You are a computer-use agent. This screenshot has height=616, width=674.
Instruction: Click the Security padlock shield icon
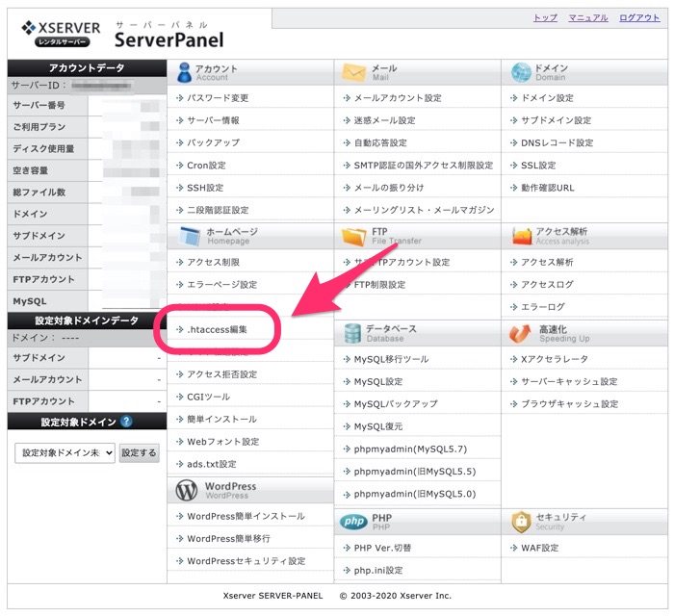(521, 522)
